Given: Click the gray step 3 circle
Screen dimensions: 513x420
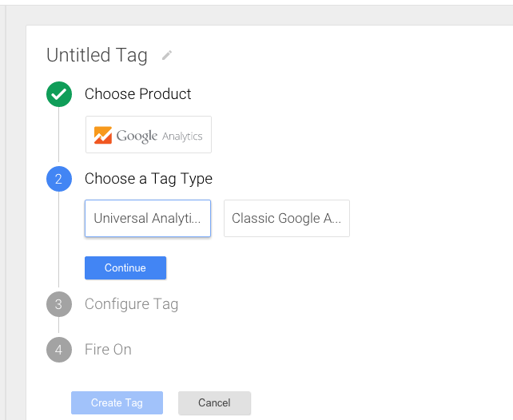Looking at the screenshot, I should [x=59, y=304].
